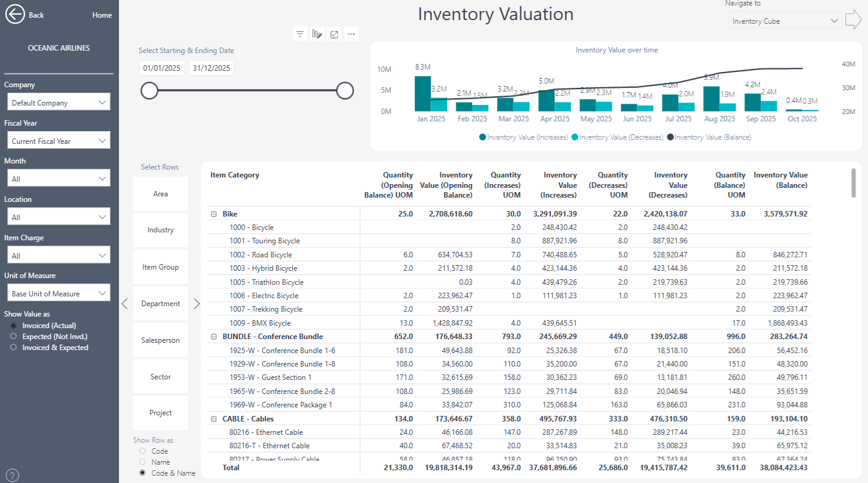
Task: Select the Project row button
Action: click(160, 413)
